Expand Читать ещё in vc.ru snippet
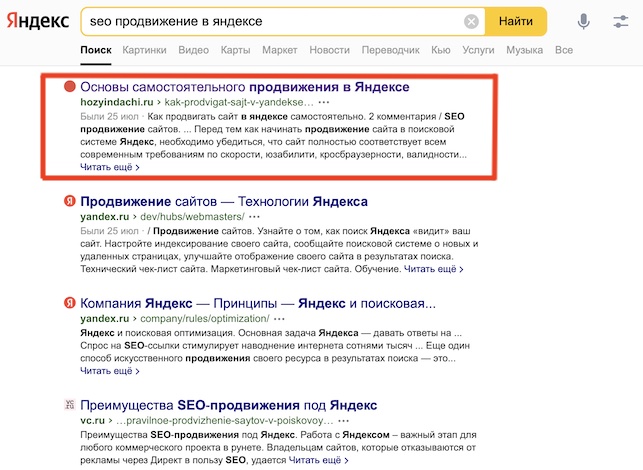The width and height of the screenshot is (643, 470). pyautogui.click(x=319, y=460)
